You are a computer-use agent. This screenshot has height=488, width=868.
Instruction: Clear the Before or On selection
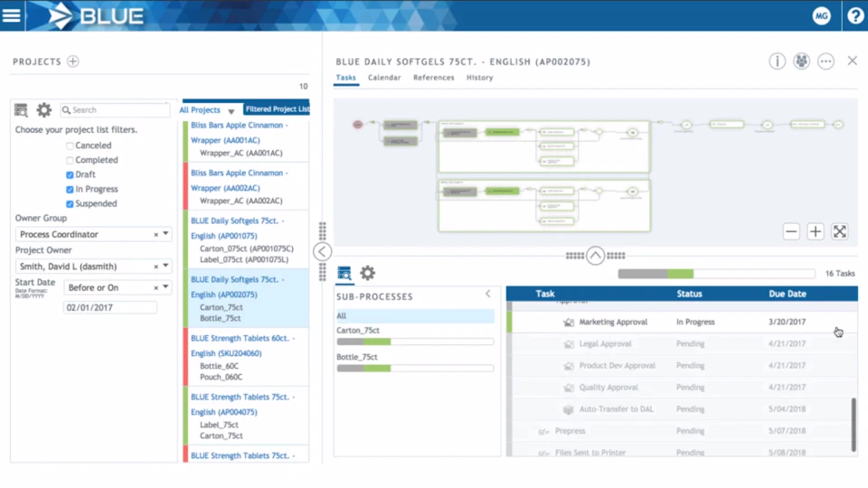[156, 287]
